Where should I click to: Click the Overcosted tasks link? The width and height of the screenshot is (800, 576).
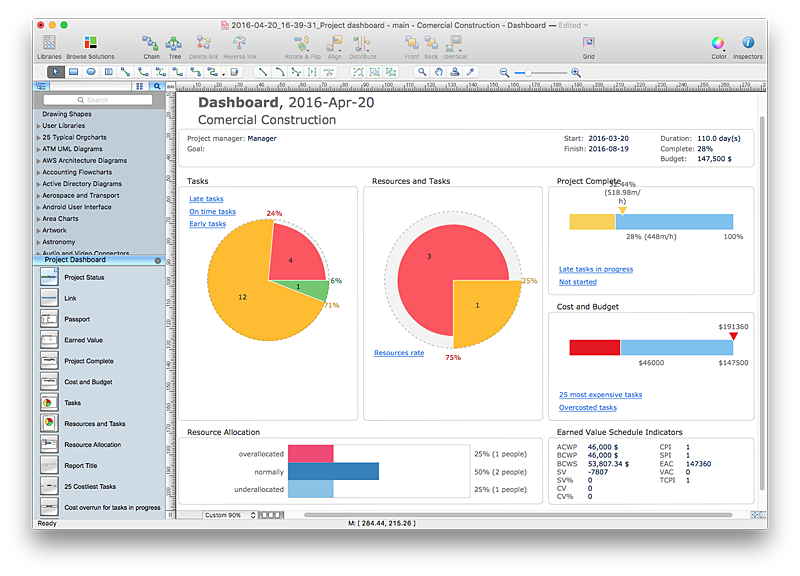point(588,407)
